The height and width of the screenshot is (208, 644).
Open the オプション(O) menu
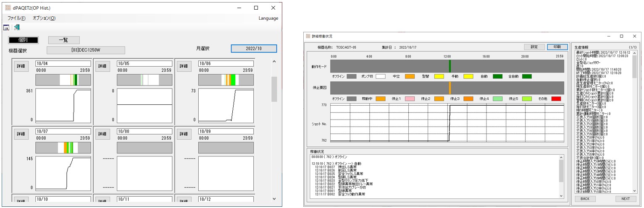coord(44,18)
